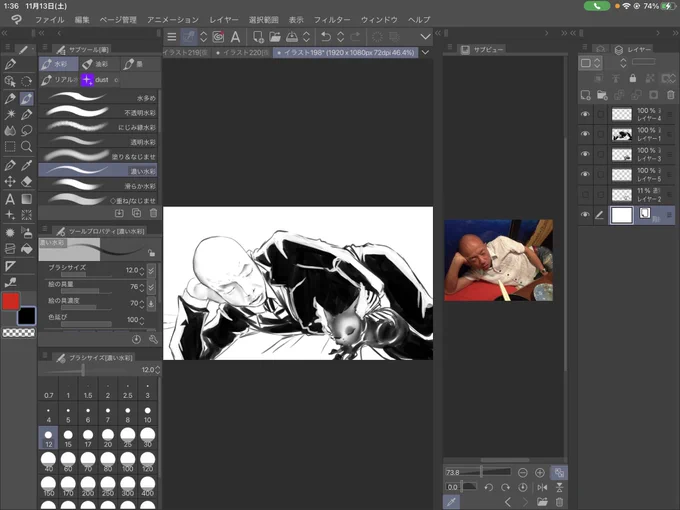This screenshot has width=680, height=510.
Task: Open the フィルター menu
Action: click(332, 20)
